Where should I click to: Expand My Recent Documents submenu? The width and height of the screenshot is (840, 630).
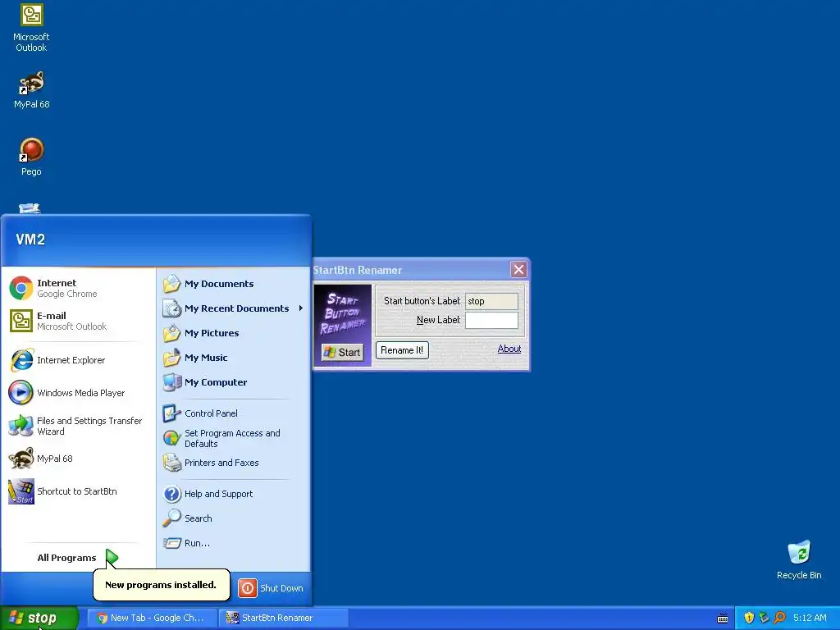[233, 308]
